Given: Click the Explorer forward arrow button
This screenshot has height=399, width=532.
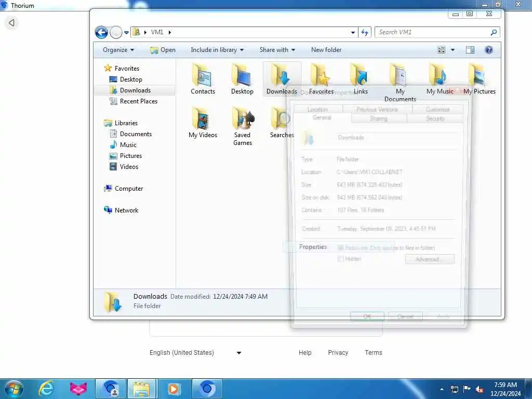Looking at the screenshot, I should [116, 32].
